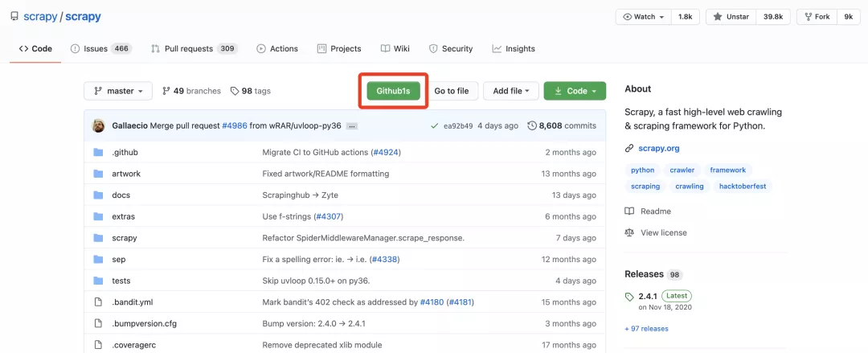
Task: Click the Readme book icon
Action: (628, 211)
